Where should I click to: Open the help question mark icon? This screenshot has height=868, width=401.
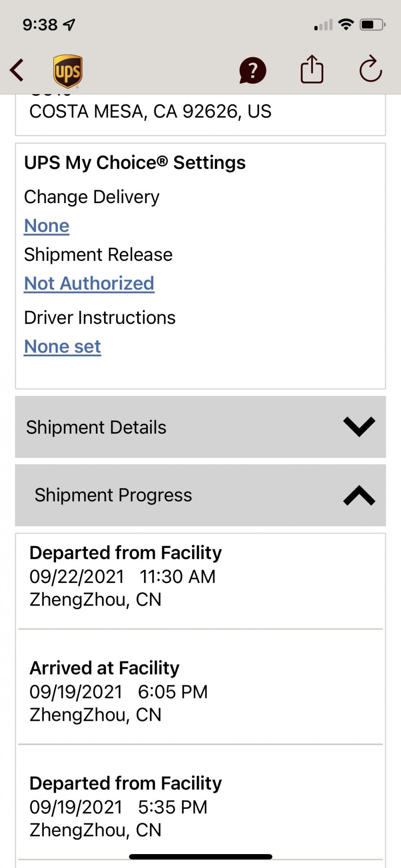pos(252,70)
